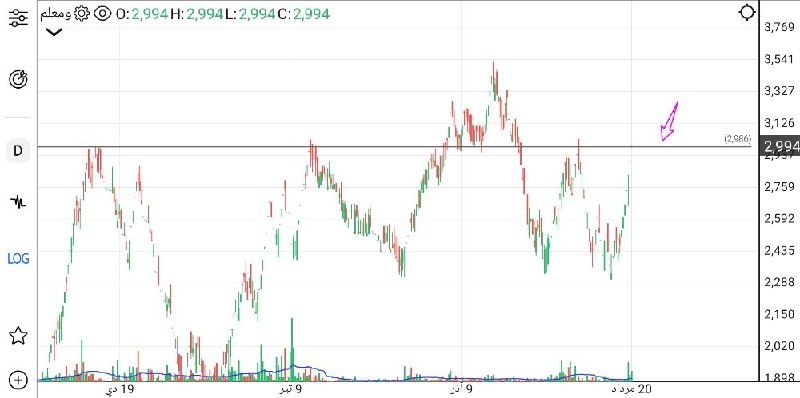Image resolution: width=800 pixels, height=398 pixels.
Task: Click the price axis value 2,020
Action: tap(780, 346)
